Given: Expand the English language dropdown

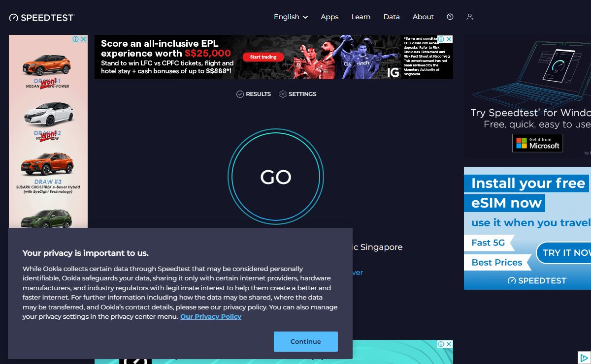Looking at the screenshot, I should tap(291, 17).
